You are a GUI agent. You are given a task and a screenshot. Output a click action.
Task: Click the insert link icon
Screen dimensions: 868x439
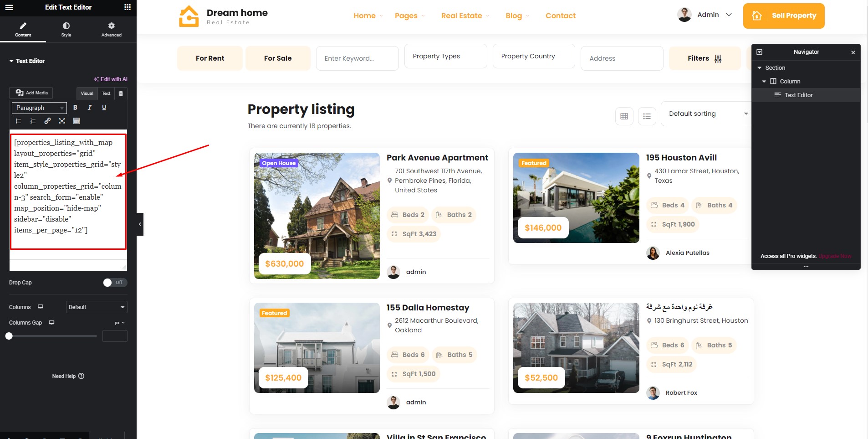pyautogui.click(x=47, y=121)
